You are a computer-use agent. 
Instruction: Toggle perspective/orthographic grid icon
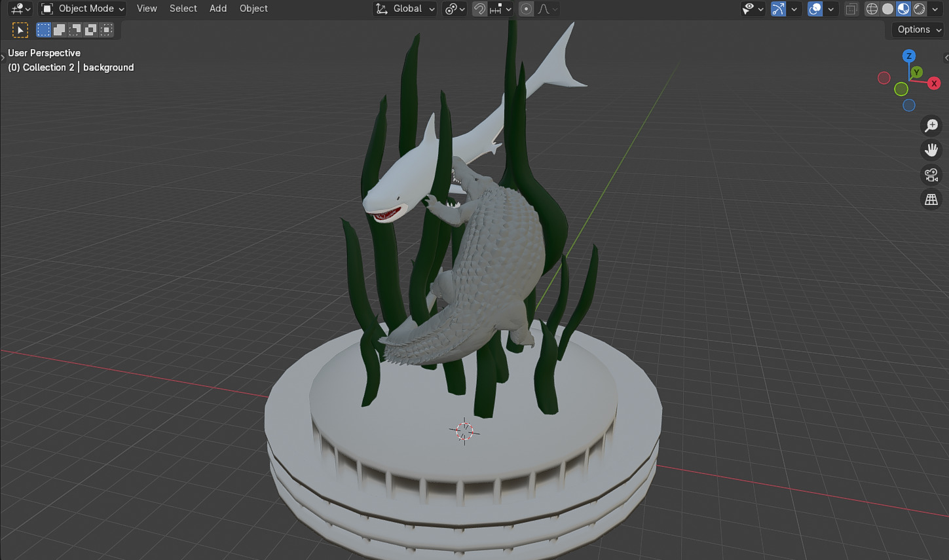931,200
